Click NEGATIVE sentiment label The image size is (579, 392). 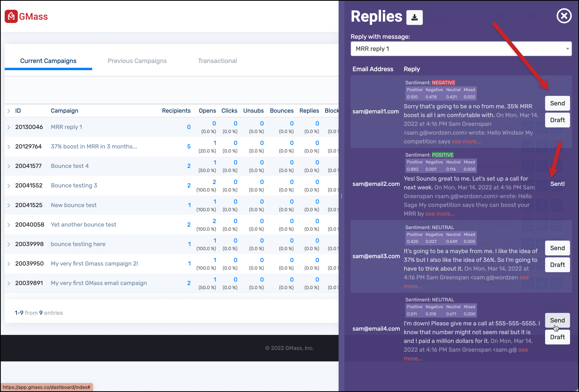point(443,82)
